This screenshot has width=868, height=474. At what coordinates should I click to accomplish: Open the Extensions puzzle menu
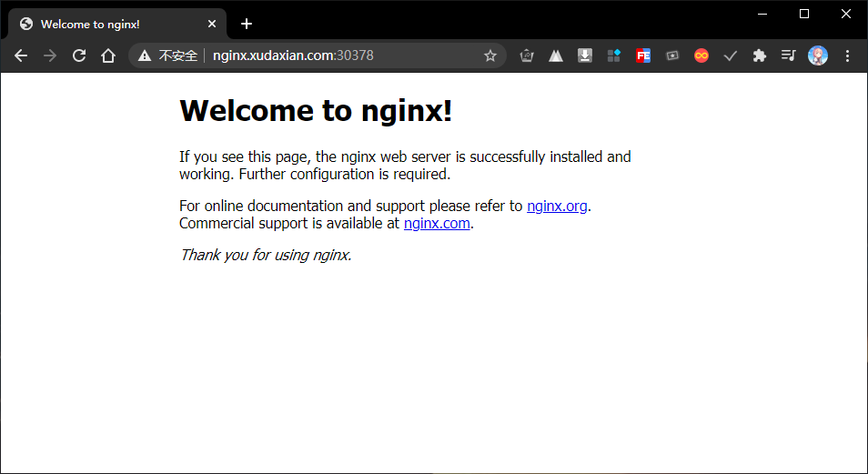(x=760, y=55)
